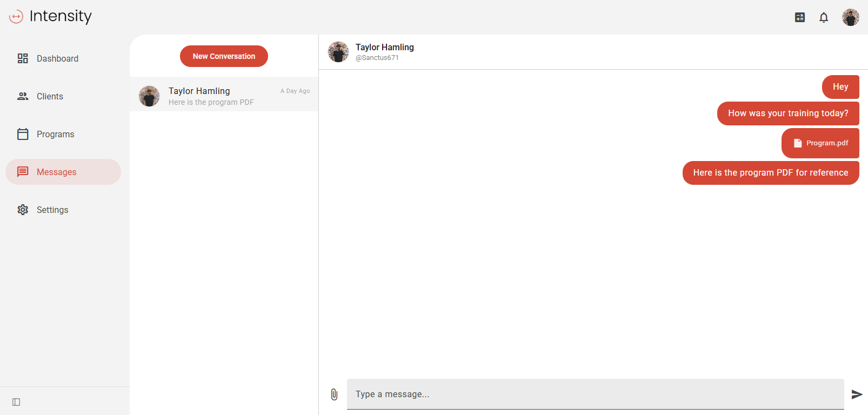Open Programs from the sidebar
868x415 pixels.
pyautogui.click(x=55, y=134)
